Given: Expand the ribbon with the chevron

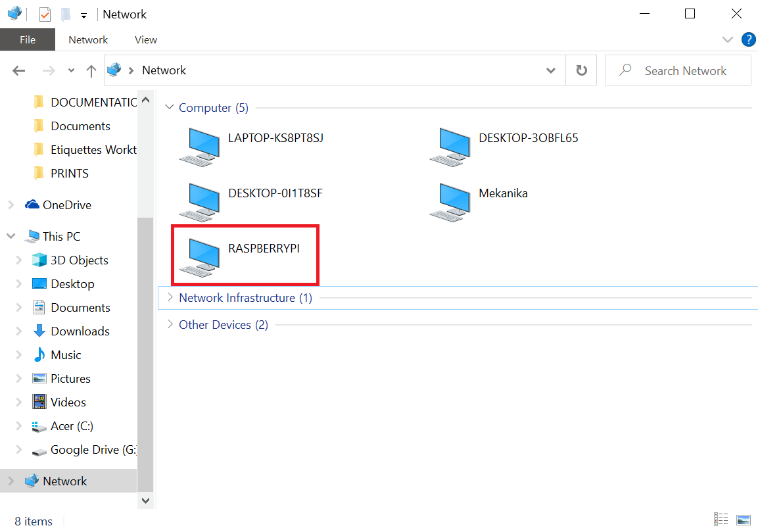Looking at the screenshot, I should [x=727, y=39].
